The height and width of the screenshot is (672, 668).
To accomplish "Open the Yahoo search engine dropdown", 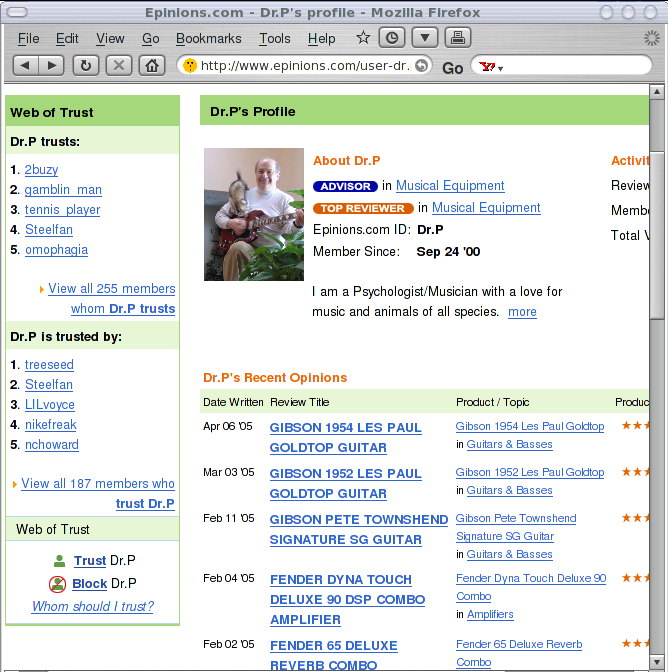I will (491, 67).
